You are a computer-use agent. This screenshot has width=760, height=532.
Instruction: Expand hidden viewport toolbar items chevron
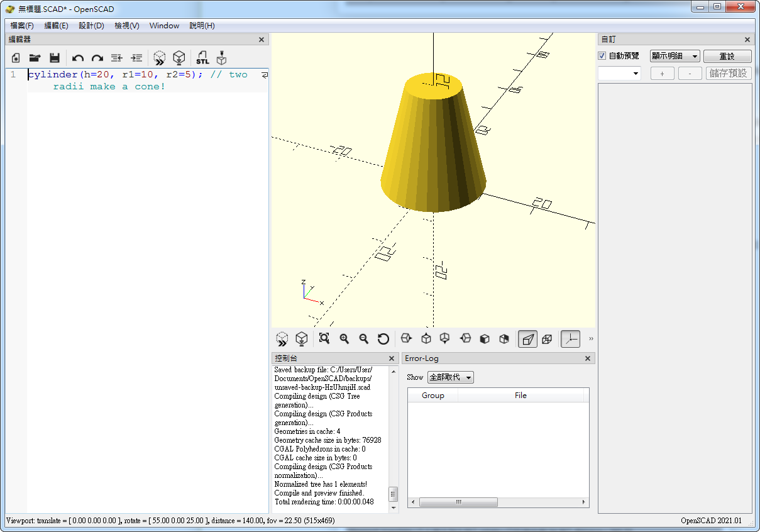[x=591, y=339]
